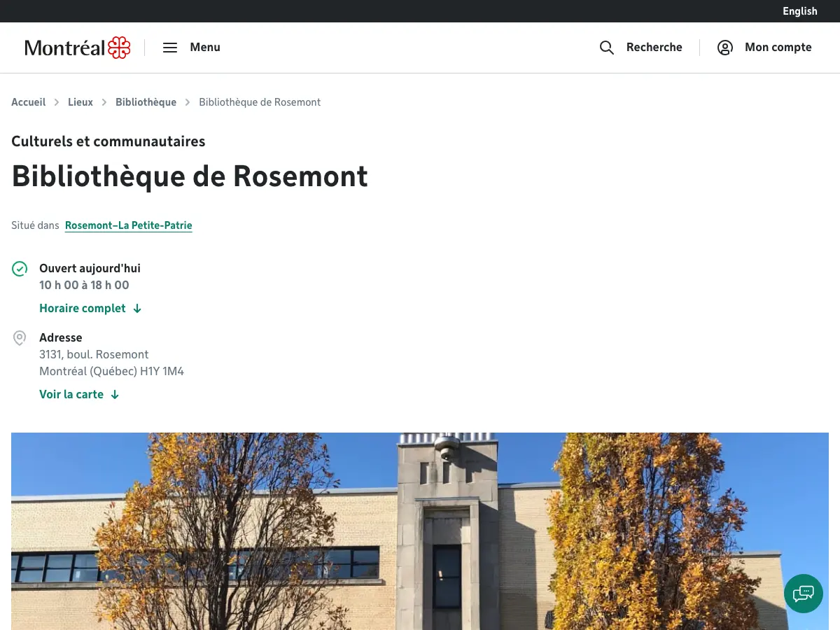
Task: Click the user account icon
Action: click(x=725, y=48)
